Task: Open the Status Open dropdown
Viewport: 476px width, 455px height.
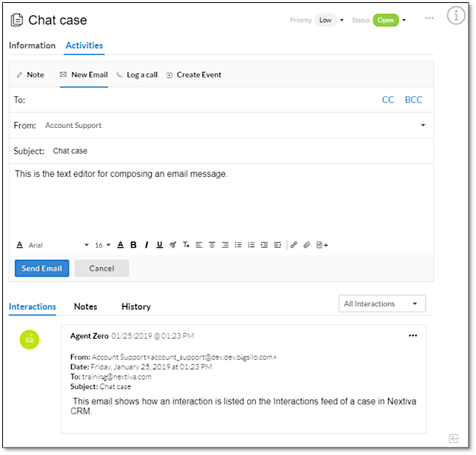Action: 389,20
